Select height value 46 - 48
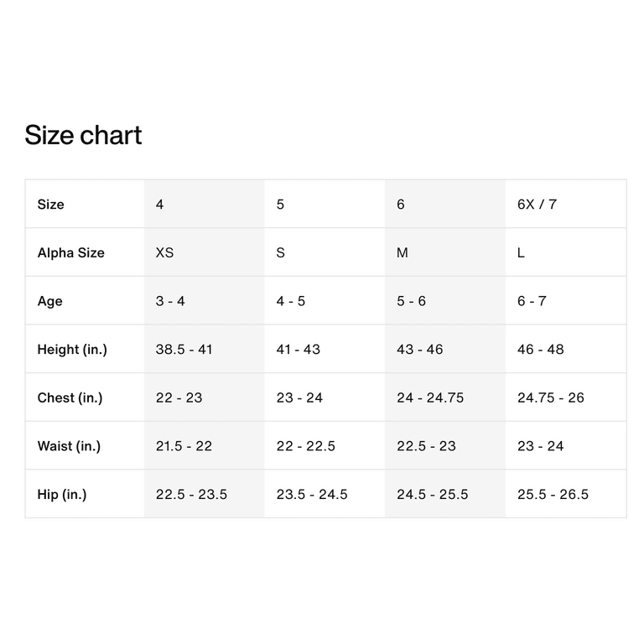This screenshot has width=644, height=644. tap(540, 350)
